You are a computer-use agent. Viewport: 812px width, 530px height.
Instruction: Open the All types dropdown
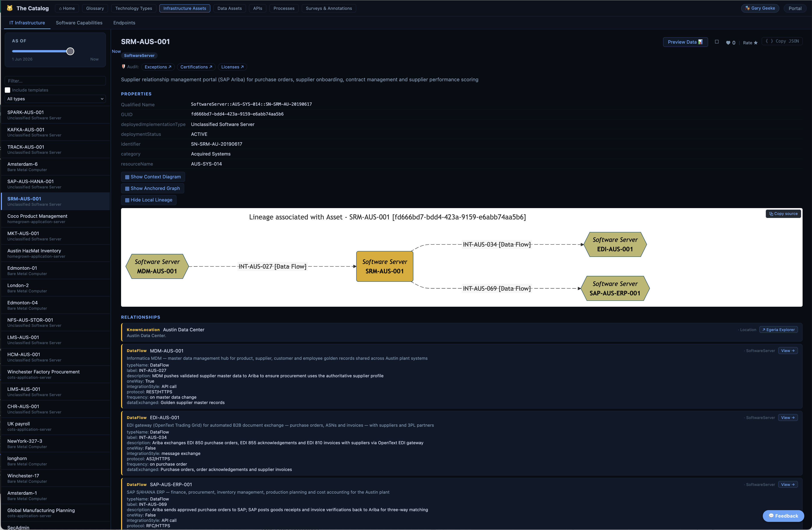55,99
